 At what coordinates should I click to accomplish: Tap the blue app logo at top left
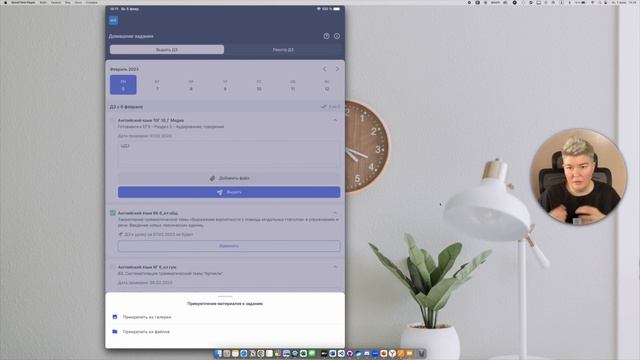click(113, 20)
